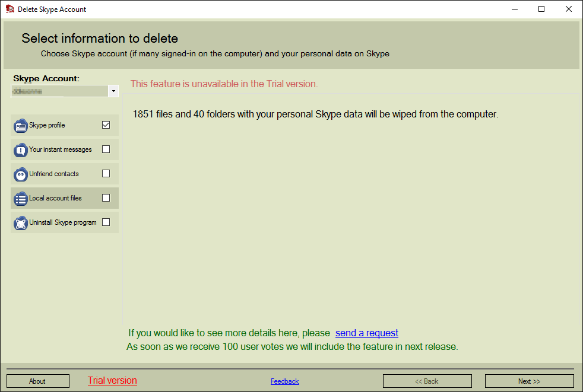
Task: Close the Delete Skype Account window
Action: pos(569,9)
